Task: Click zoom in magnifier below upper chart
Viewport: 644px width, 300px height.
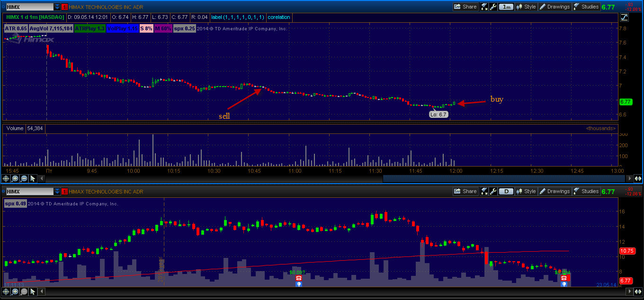Action: (x=15, y=178)
